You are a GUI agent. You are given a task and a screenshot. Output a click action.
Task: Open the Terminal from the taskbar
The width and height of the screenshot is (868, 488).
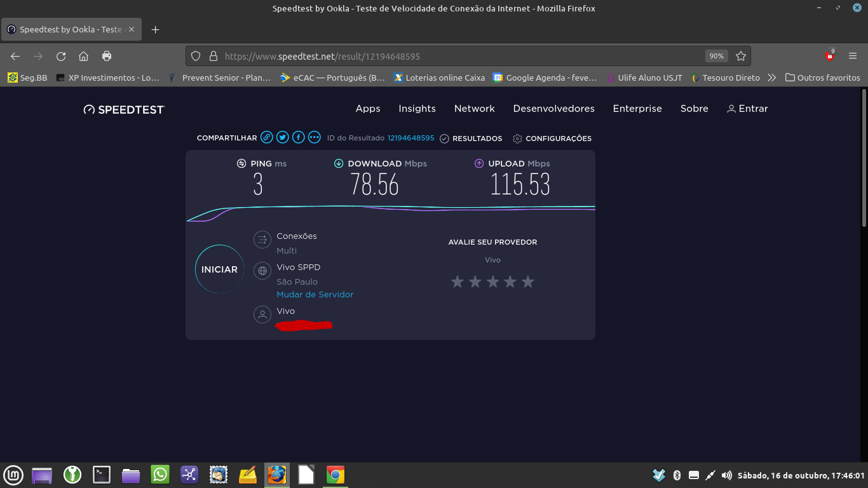[x=102, y=475]
